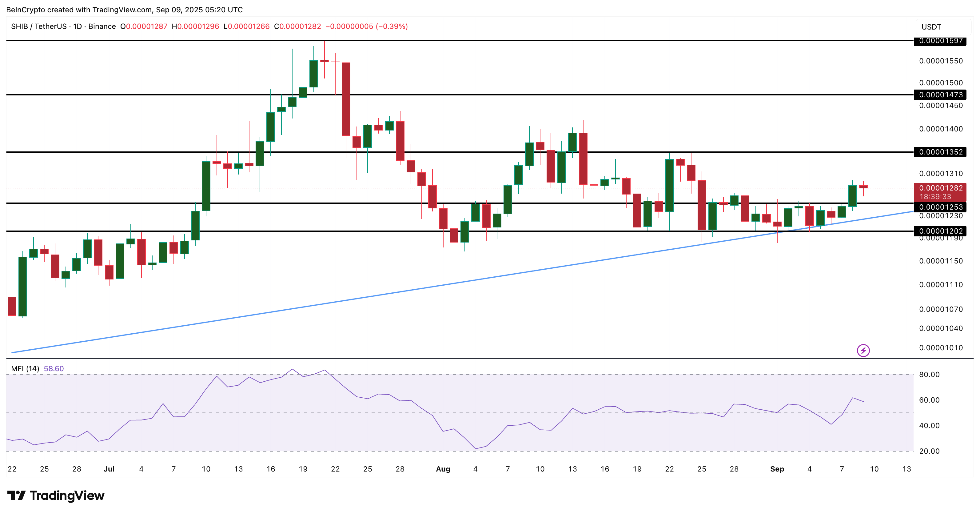Click the SHIB / TetherUS symbol title

(x=38, y=26)
